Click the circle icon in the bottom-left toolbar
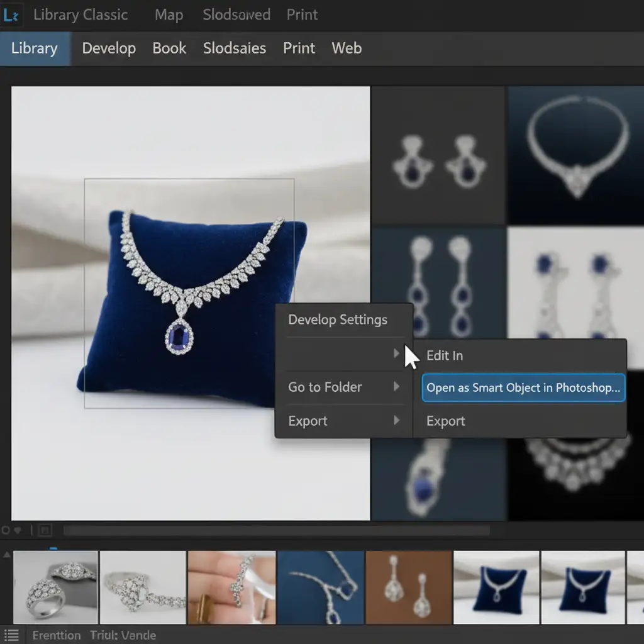The width and height of the screenshot is (644, 644). [6, 531]
